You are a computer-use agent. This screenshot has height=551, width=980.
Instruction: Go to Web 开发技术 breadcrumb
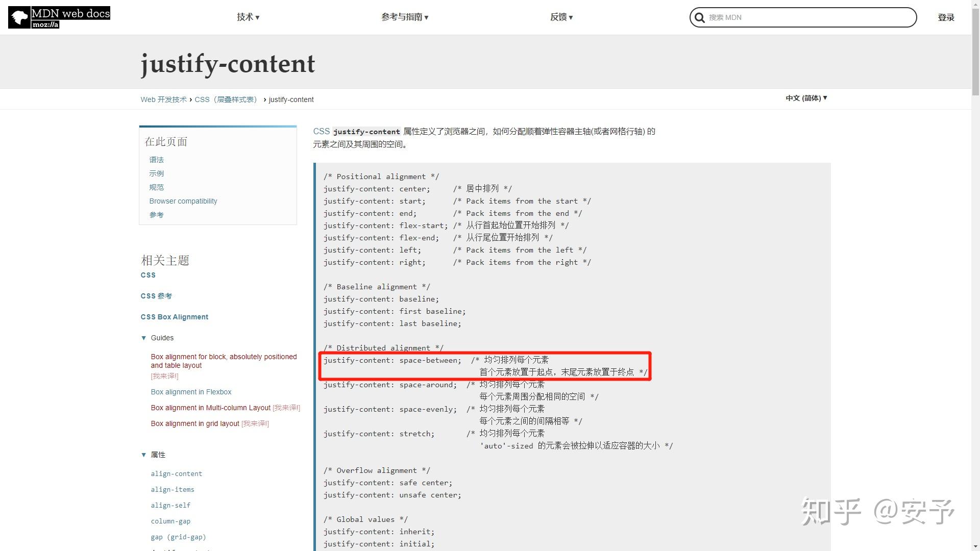(163, 99)
